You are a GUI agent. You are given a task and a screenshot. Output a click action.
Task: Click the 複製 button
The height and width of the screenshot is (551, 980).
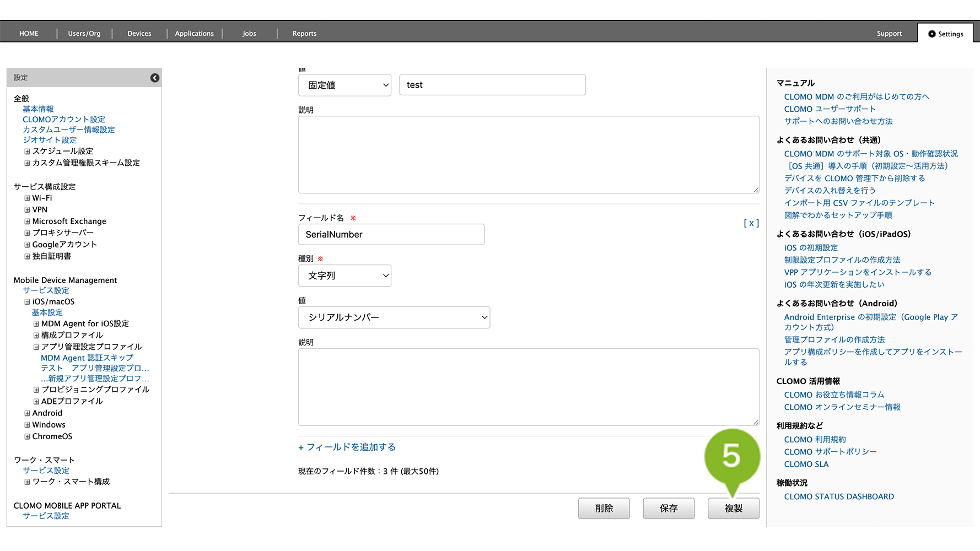[733, 509]
